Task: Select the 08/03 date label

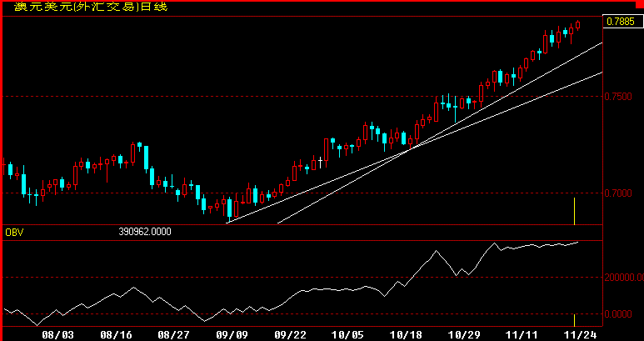Action: point(57,335)
